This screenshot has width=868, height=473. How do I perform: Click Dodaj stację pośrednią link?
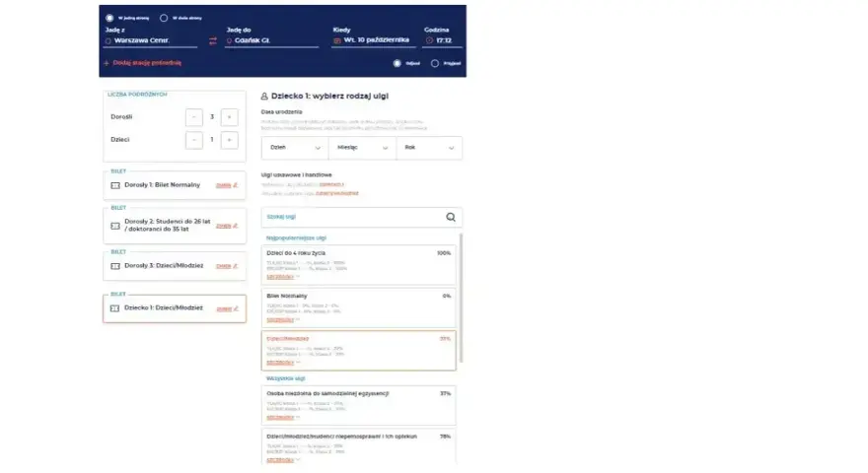click(147, 63)
